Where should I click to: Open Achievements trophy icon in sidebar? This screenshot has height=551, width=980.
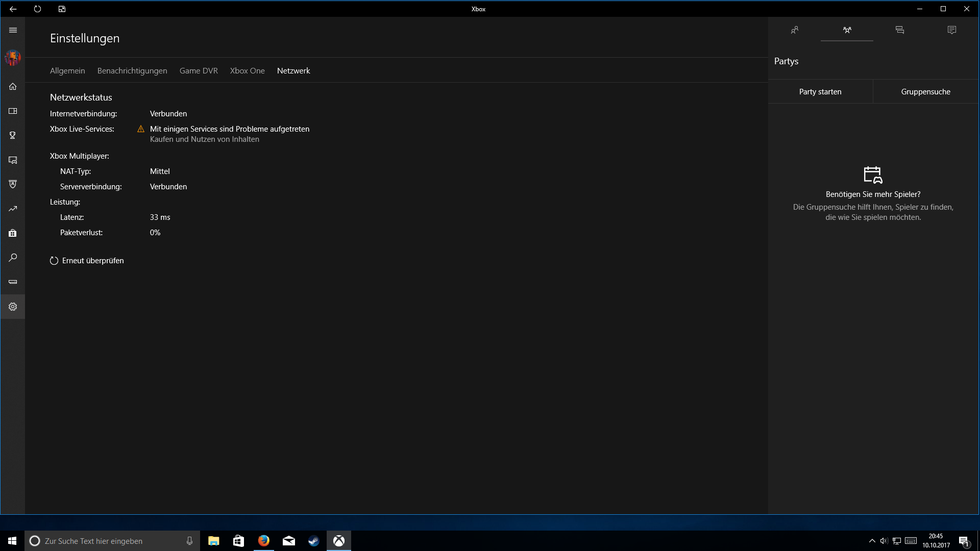click(13, 135)
